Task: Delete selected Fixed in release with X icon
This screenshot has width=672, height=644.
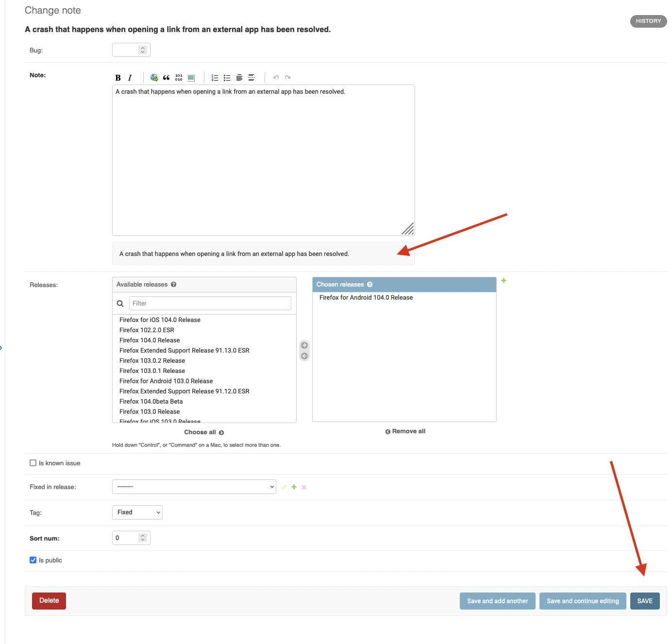Action: (304, 487)
